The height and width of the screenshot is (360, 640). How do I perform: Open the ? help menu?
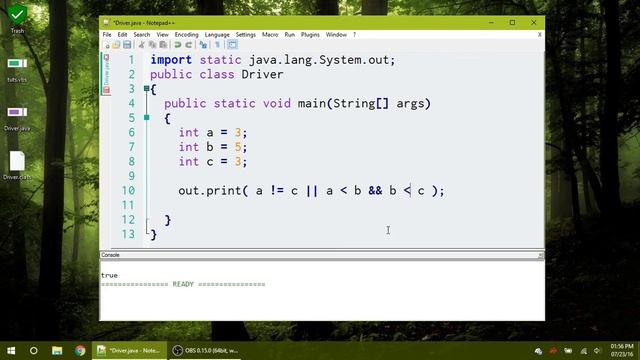354,35
